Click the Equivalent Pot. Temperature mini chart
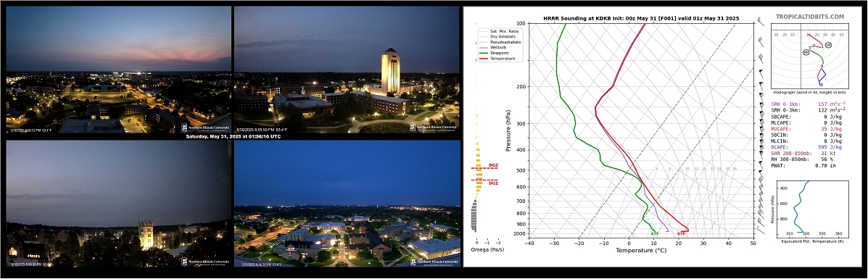The image size is (868, 279). click(810, 208)
